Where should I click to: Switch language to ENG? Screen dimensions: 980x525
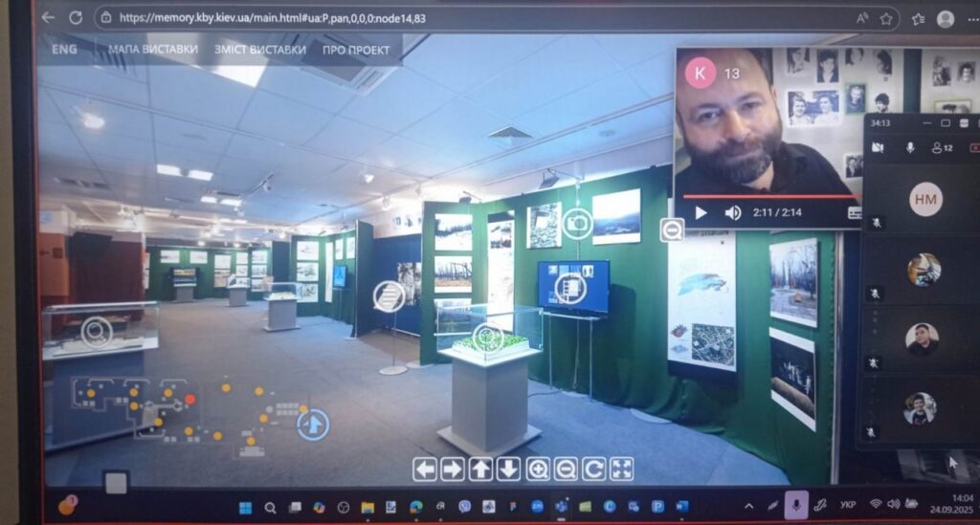tap(65, 50)
